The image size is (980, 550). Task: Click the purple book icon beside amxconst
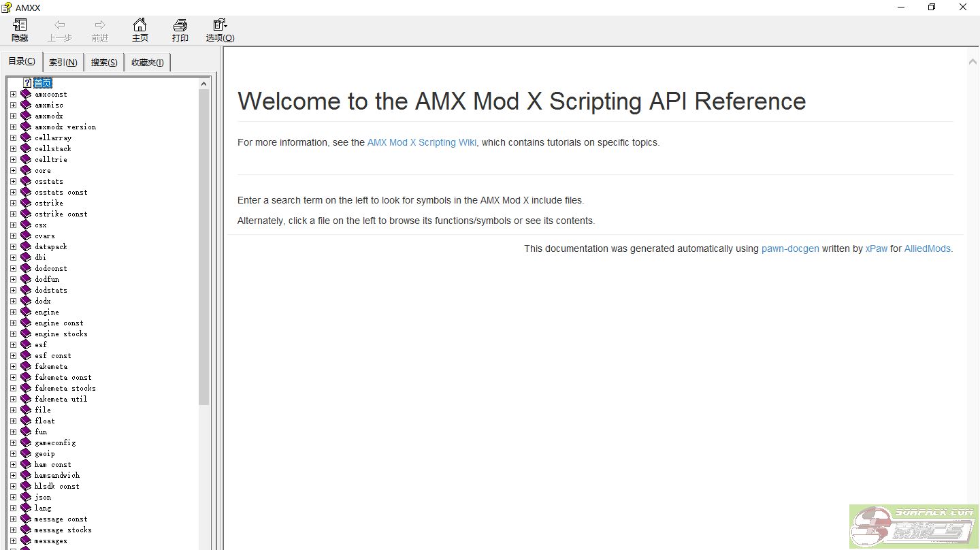click(26, 94)
